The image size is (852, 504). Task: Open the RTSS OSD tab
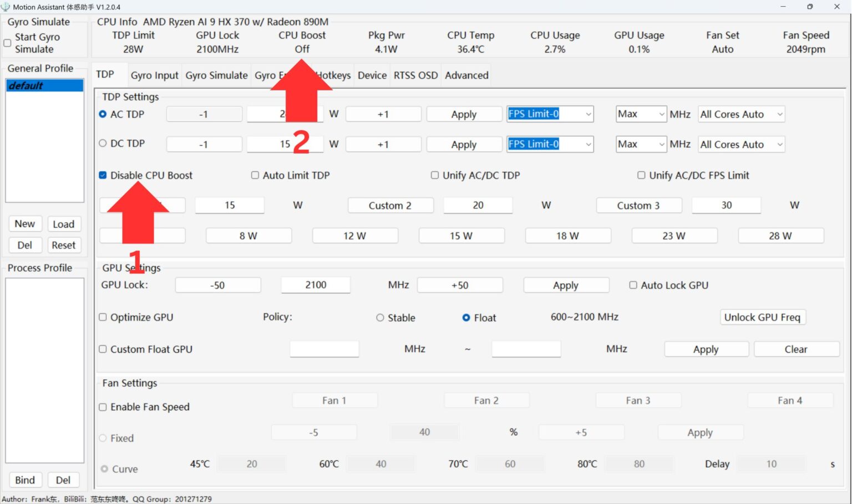point(415,75)
